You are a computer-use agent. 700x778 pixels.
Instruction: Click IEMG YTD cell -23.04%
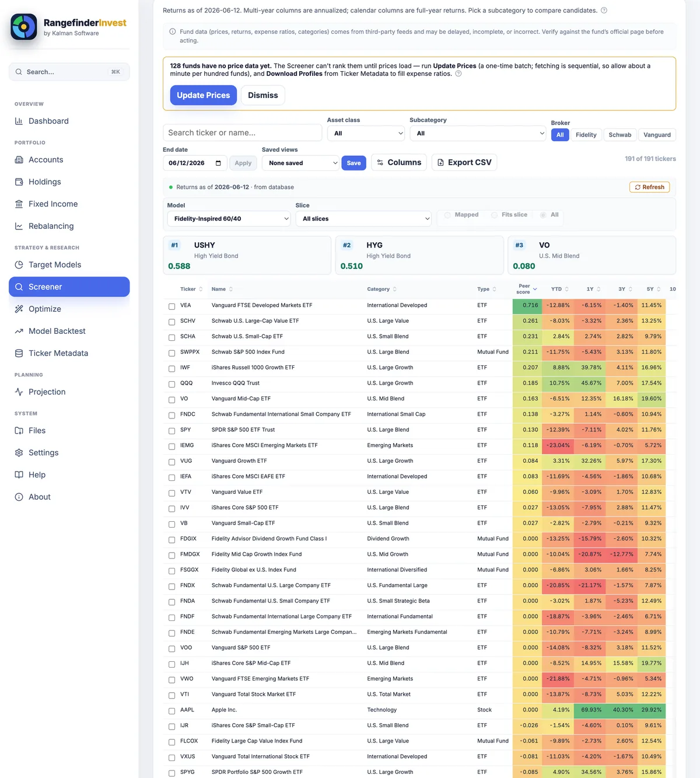[558, 445]
